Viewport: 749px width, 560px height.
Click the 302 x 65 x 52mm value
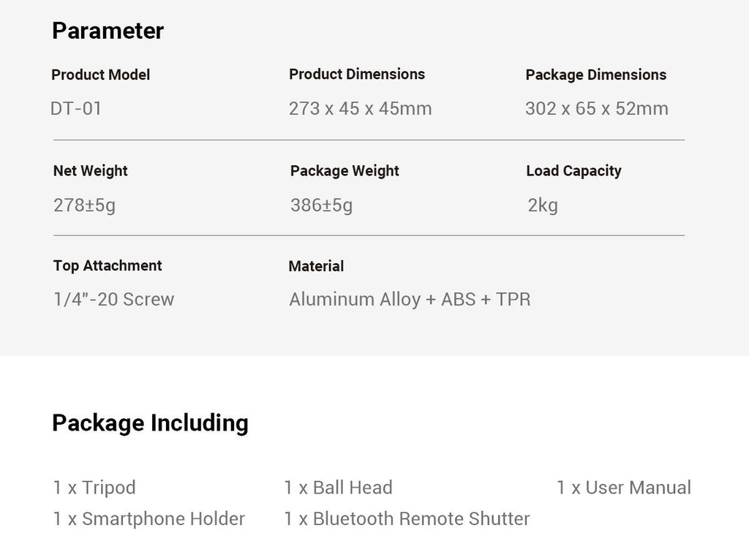click(x=597, y=108)
